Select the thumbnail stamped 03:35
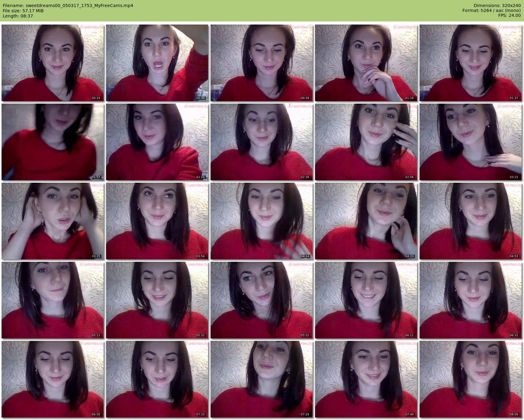The height and width of the screenshot is (420, 524). point(53,221)
